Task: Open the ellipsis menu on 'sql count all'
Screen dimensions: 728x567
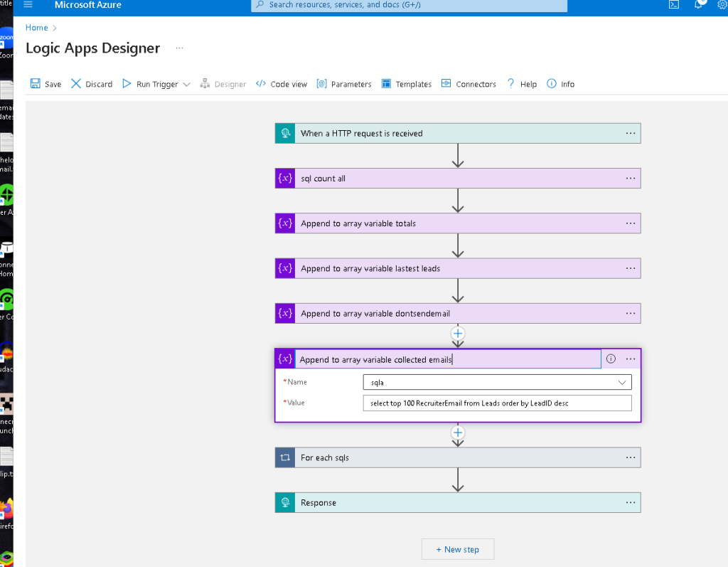Action: (630, 179)
